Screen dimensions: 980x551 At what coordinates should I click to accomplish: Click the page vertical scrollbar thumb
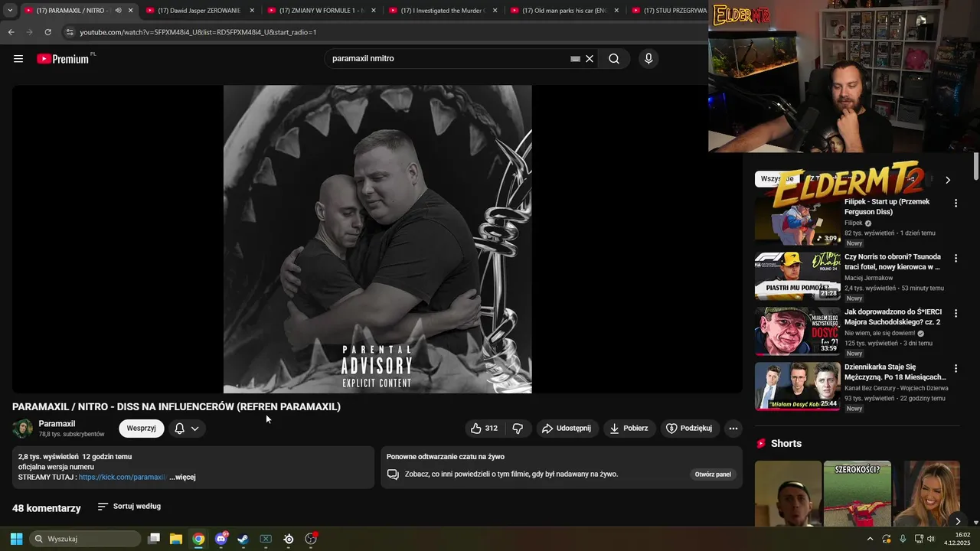pyautogui.click(x=976, y=167)
